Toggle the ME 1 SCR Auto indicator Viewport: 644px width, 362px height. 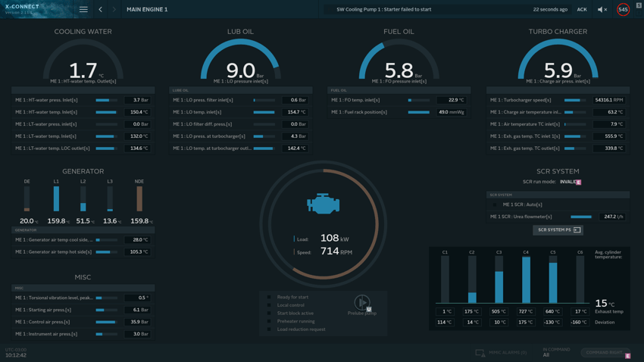495,204
